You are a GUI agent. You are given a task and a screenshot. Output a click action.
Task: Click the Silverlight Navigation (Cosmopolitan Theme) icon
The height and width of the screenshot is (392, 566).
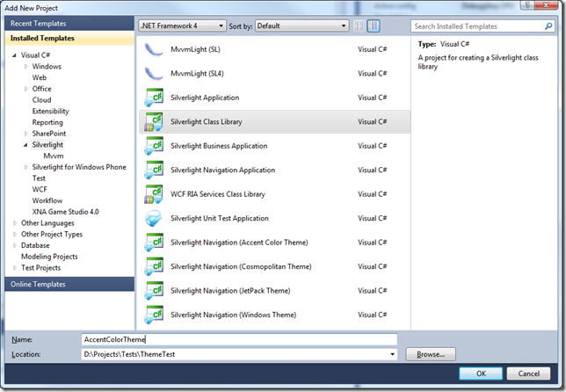pos(154,265)
